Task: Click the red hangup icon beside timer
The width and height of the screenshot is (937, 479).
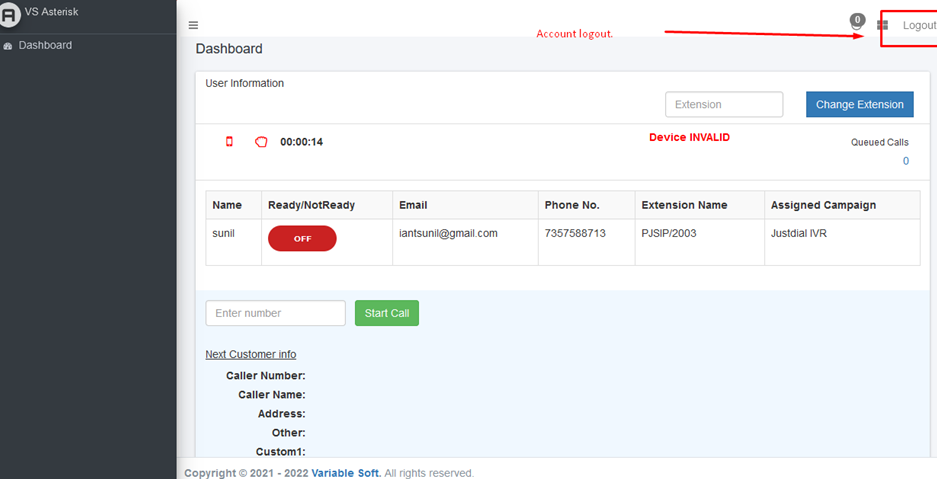Action: [261, 142]
